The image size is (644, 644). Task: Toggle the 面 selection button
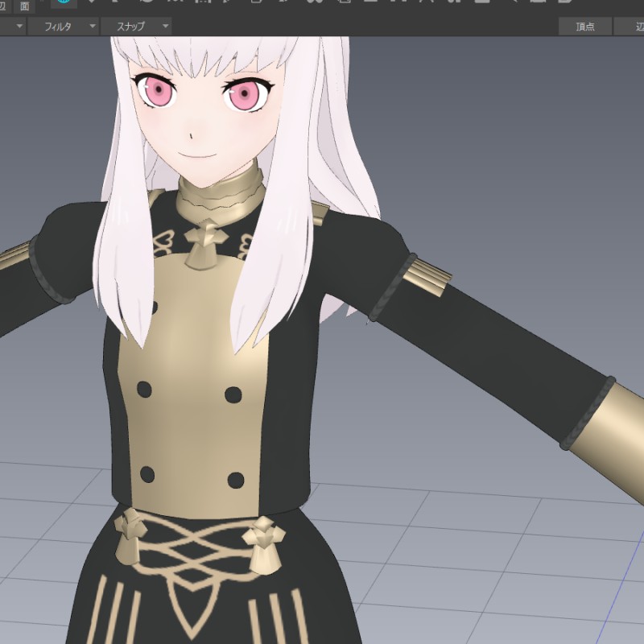point(25,6)
